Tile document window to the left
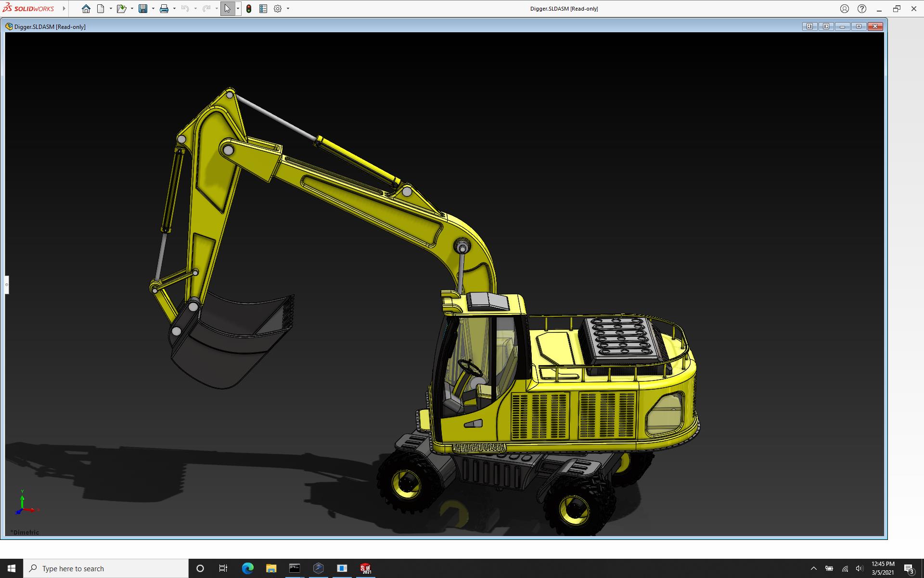 click(x=809, y=26)
